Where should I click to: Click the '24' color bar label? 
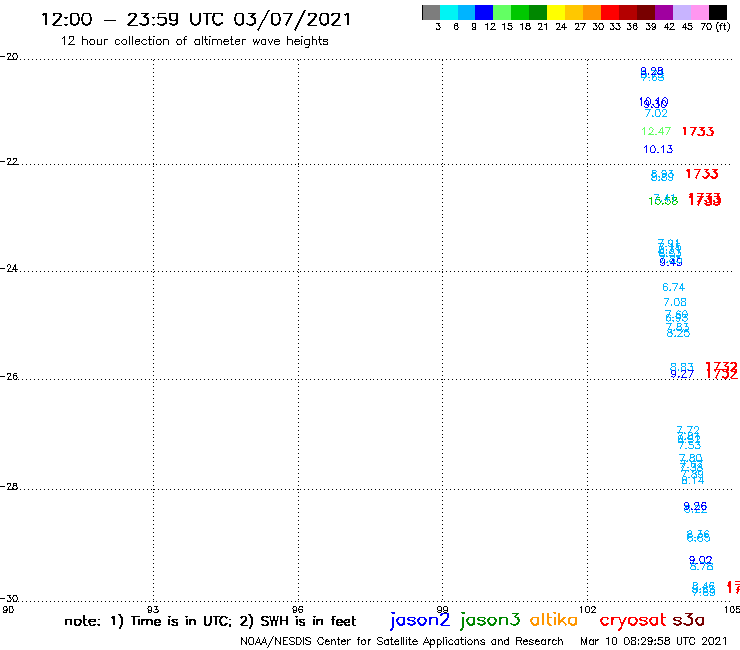(x=561, y=26)
